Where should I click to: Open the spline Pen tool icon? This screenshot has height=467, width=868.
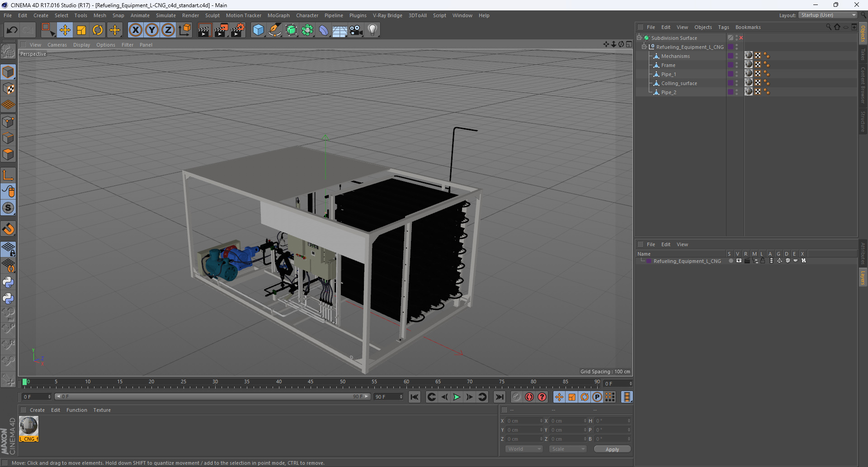click(x=275, y=30)
